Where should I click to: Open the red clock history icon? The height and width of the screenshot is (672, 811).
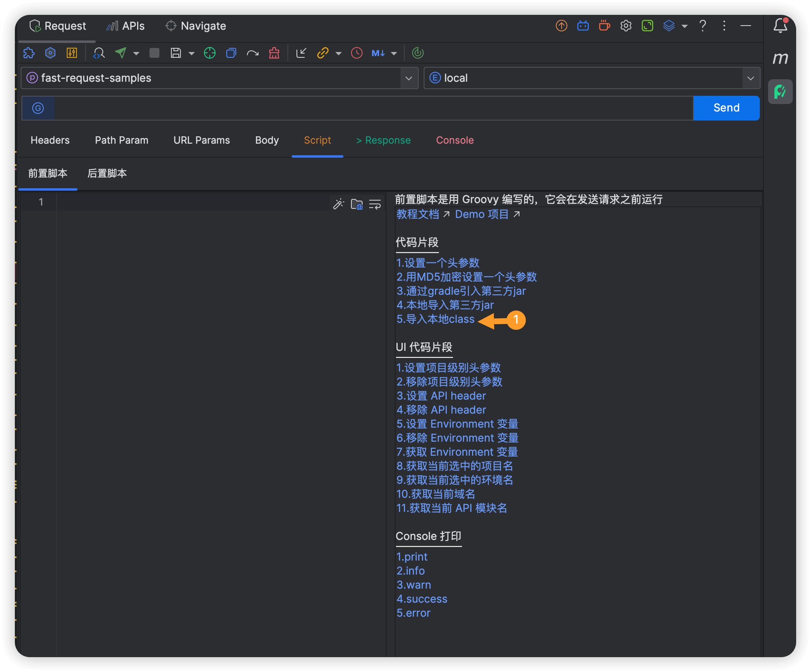point(357,53)
